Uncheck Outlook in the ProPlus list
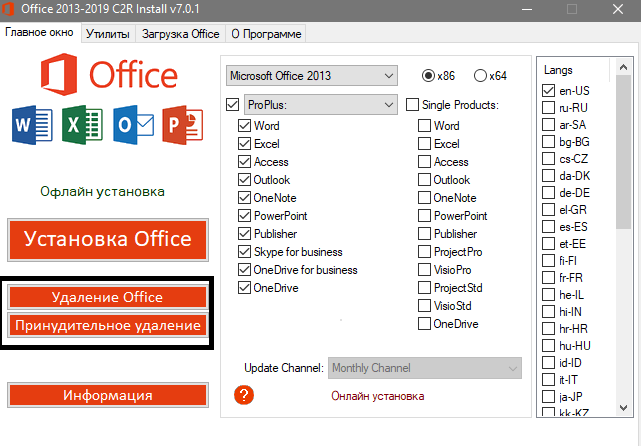 click(244, 179)
